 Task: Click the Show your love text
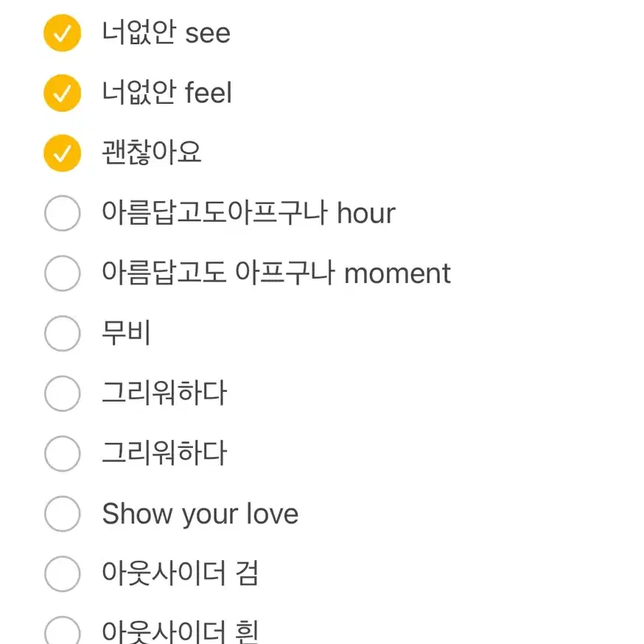click(x=200, y=514)
